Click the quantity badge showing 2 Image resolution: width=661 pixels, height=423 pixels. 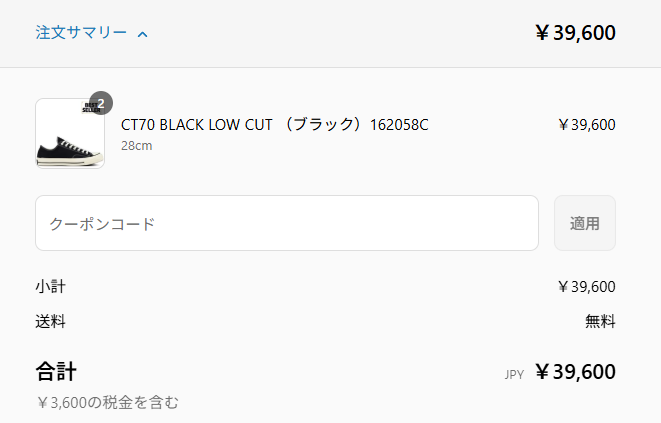pyautogui.click(x=101, y=103)
